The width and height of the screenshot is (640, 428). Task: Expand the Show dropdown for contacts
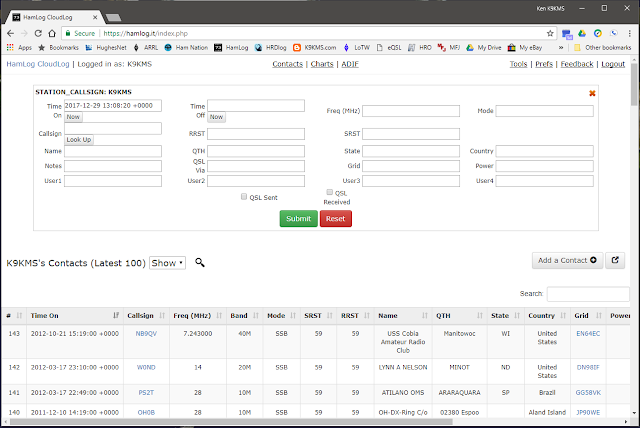(x=167, y=263)
